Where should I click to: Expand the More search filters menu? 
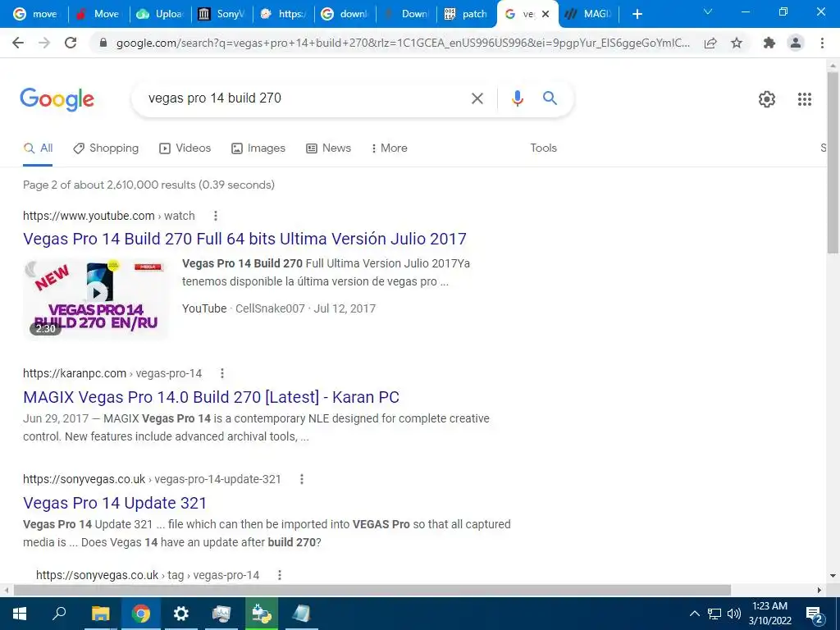[390, 148]
